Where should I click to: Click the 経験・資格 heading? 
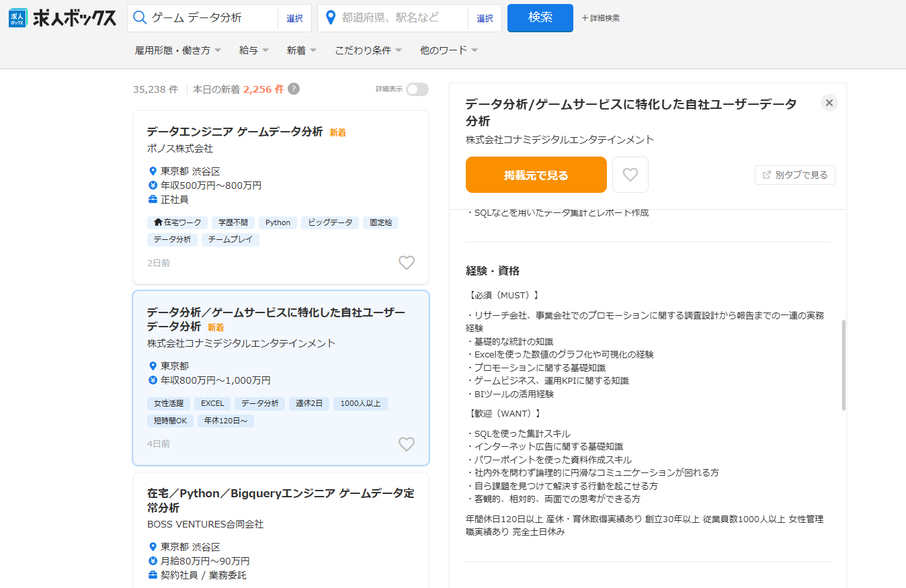click(x=493, y=271)
